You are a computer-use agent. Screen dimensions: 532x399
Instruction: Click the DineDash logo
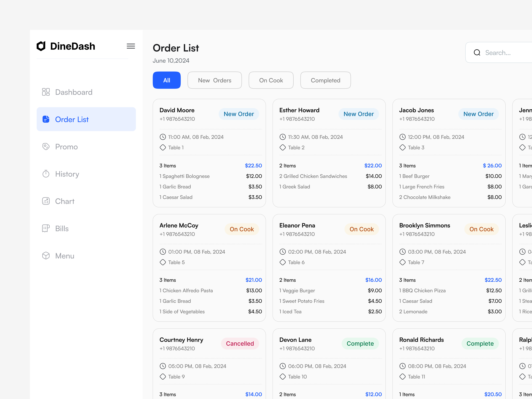pos(66,46)
